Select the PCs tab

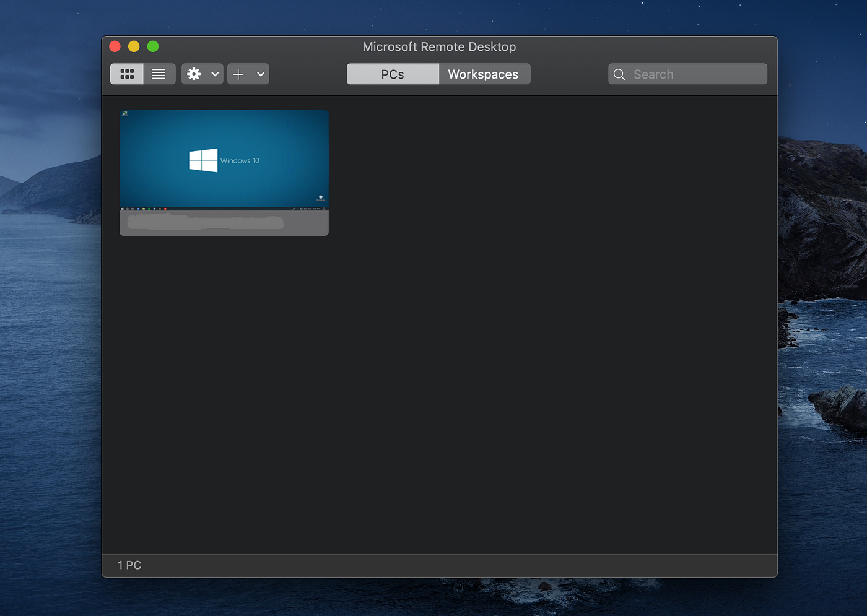point(393,74)
